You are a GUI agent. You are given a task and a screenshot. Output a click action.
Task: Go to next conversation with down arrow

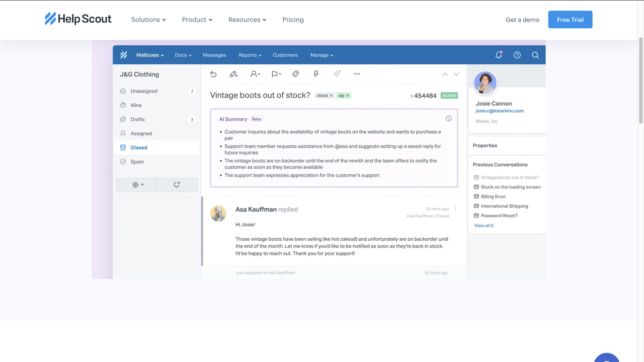[x=456, y=74]
